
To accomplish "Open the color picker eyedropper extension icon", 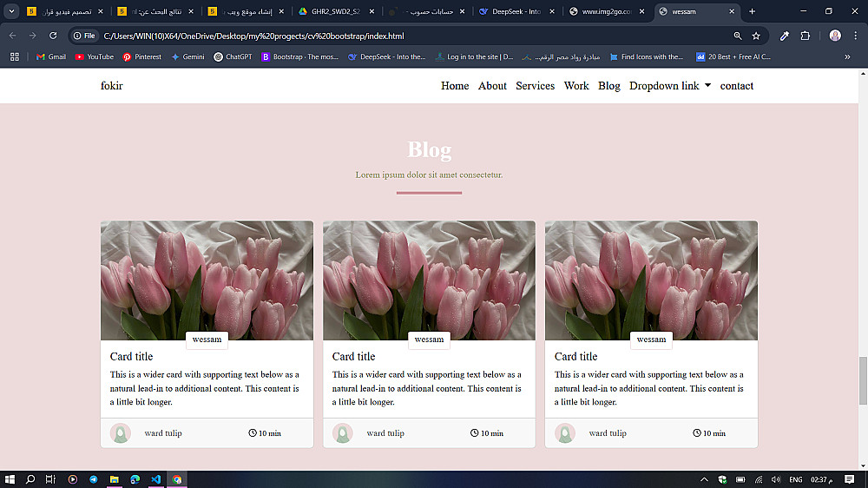I will click(x=785, y=36).
